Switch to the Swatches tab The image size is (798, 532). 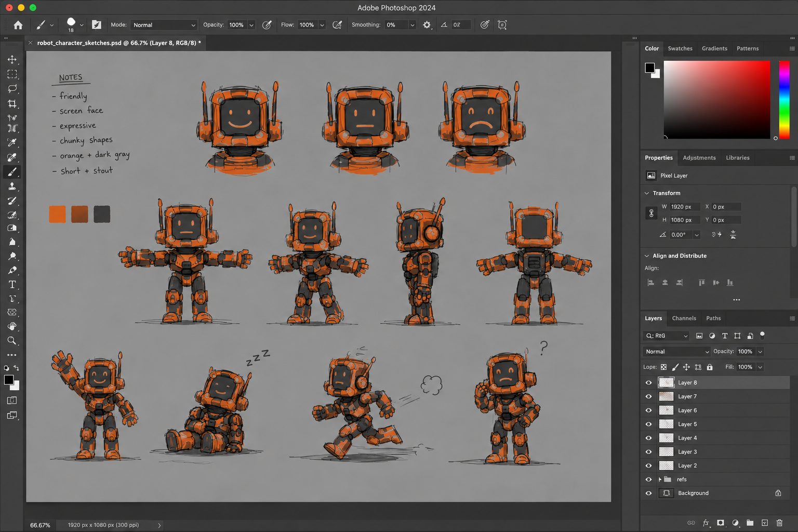click(x=680, y=49)
